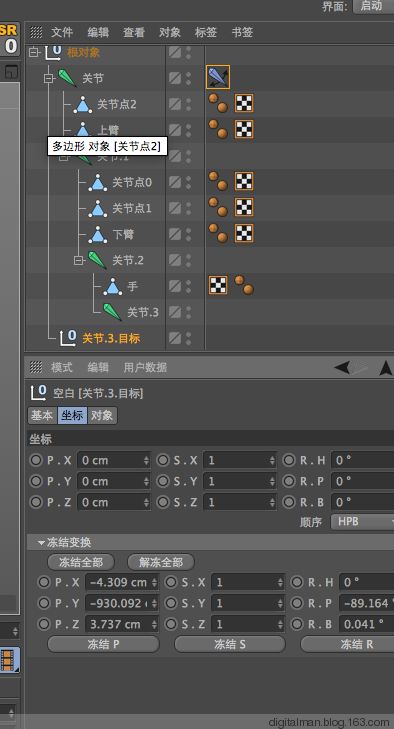Toggle R.B animation dot in 坐标
Viewport: 394px width, 729px height.
coord(289,502)
